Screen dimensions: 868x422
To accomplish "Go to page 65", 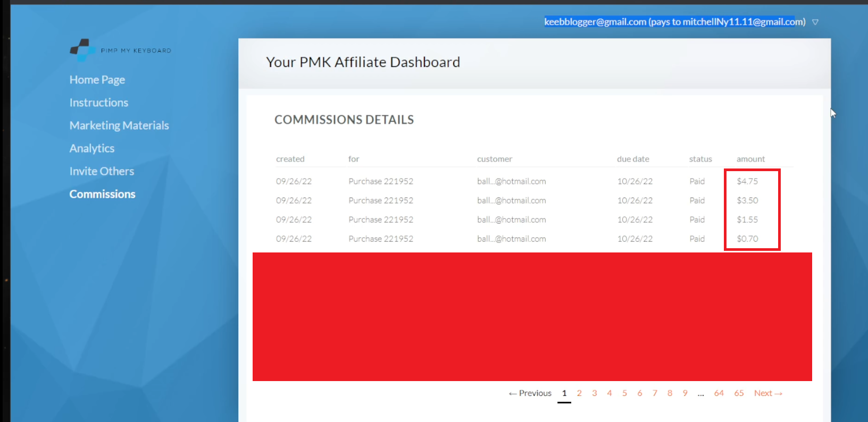I will (x=739, y=393).
